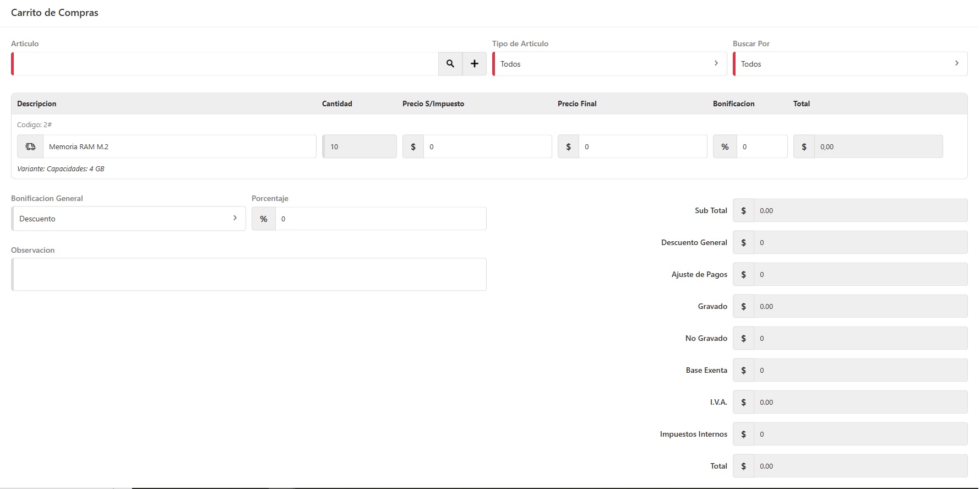This screenshot has height=489, width=980.
Task: Click the Porcentaje value input field
Action: click(x=380, y=219)
